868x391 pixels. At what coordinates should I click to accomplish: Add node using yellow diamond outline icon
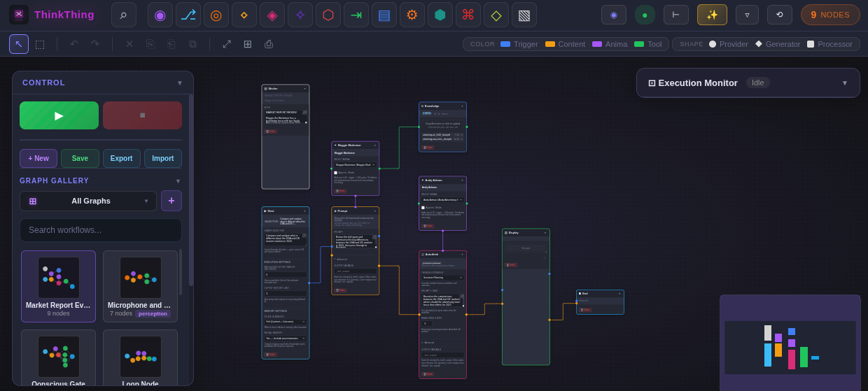(496, 15)
